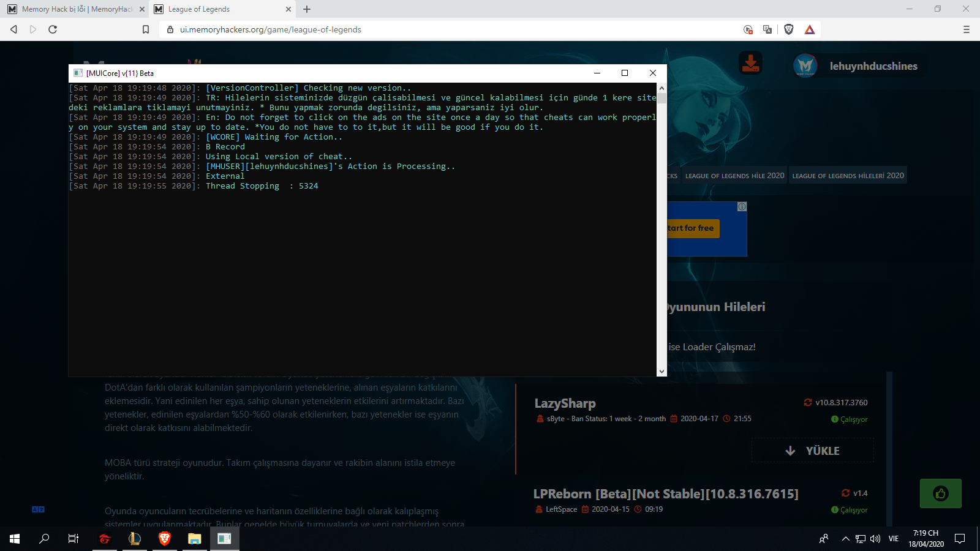This screenshot has width=980, height=551.
Task: Open Task View on taskbar
Action: (x=73, y=539)
